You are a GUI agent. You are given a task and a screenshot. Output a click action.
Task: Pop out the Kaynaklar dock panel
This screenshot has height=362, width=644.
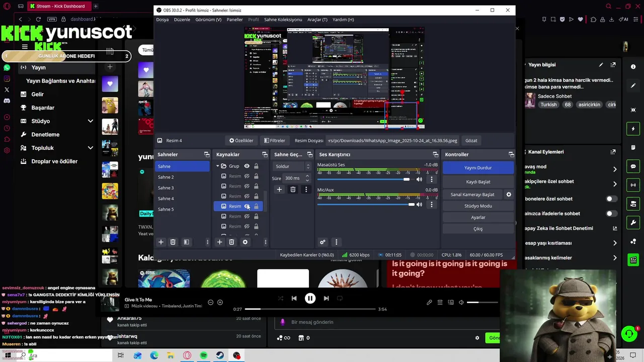(x=265, y=154)
